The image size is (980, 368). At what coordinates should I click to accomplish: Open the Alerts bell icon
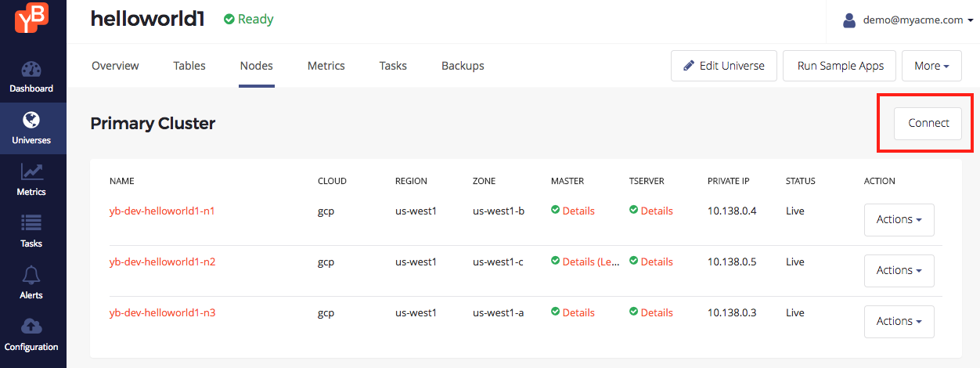tap(32, 275)
